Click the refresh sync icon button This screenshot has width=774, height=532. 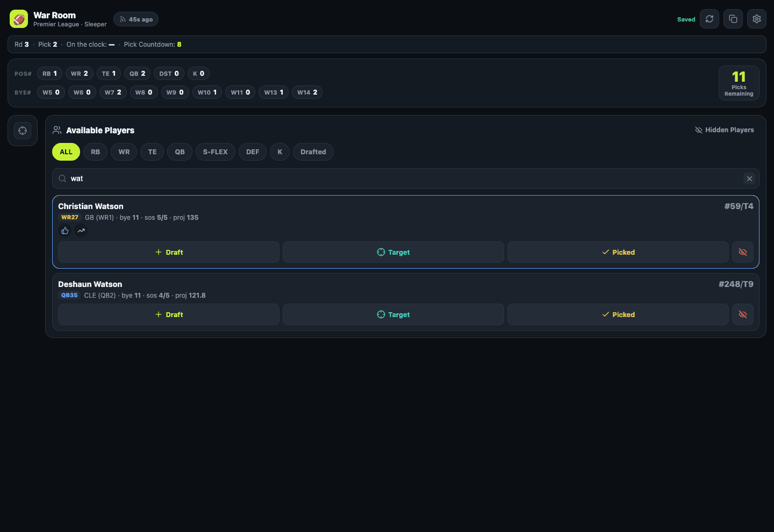[709, 19]
